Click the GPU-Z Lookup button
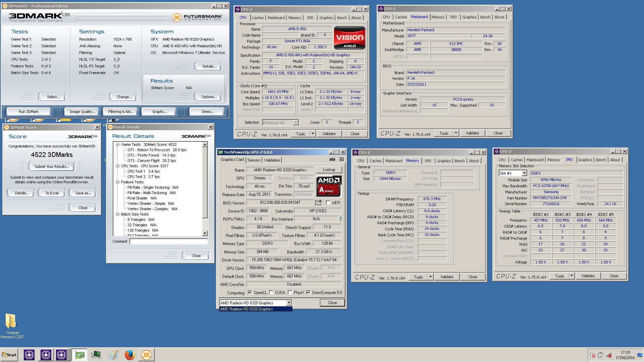Screen dimensions: 644x362 [329, 170]
